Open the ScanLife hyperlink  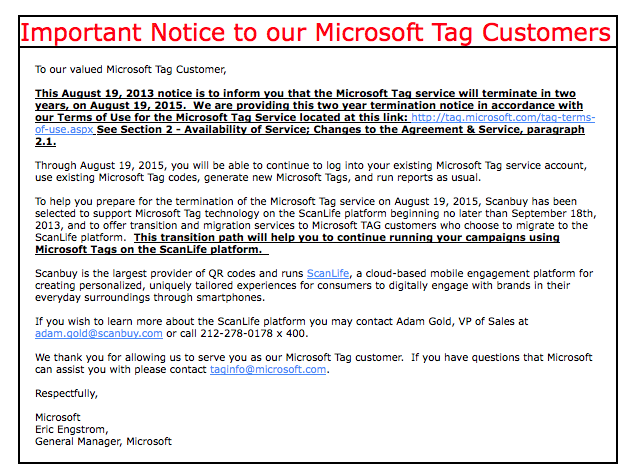(328, 273)
